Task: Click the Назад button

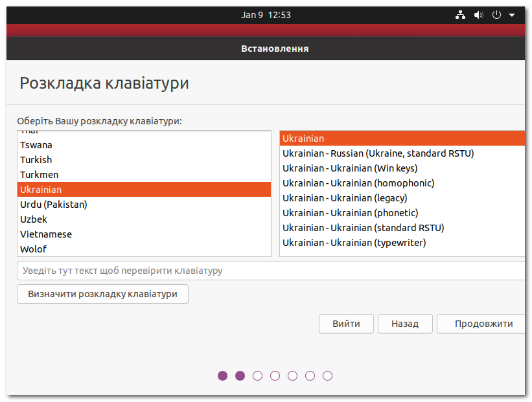Action: (x=405, y=324)
